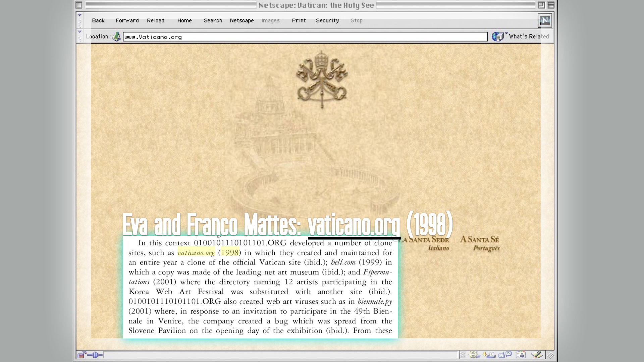Click the window zoom box in title bar

(x=541, y=5)
